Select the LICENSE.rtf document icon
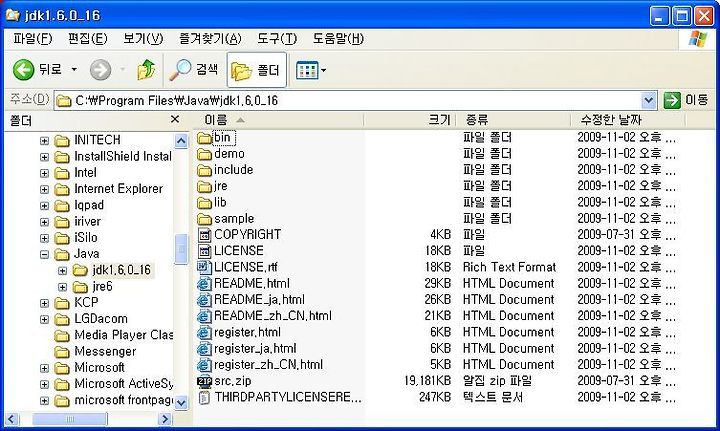The height and width of the screenshot is (431, 720). [204, 267]
